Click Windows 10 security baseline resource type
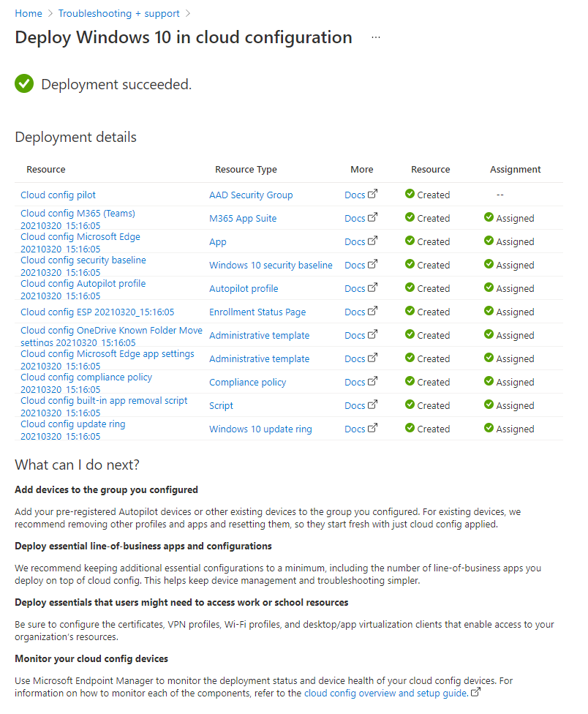The height and width of the screenshot is (714, 588). (271, 265)
